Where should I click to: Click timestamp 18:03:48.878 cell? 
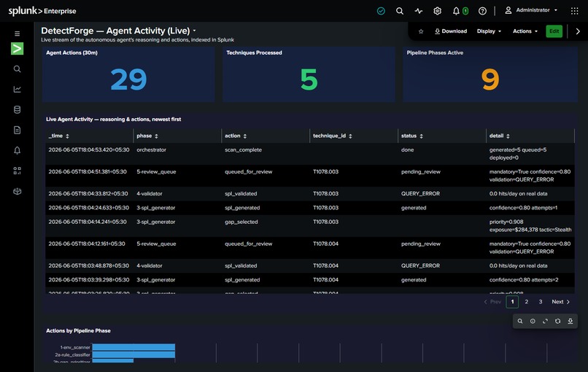pos(88,266)
